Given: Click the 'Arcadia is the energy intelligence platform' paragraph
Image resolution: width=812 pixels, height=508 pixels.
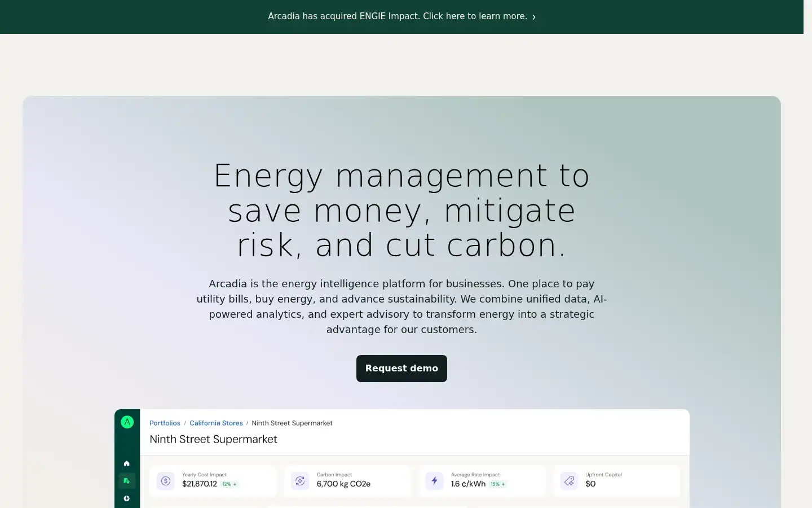Looking at the screenshot, I should (401, 306).
